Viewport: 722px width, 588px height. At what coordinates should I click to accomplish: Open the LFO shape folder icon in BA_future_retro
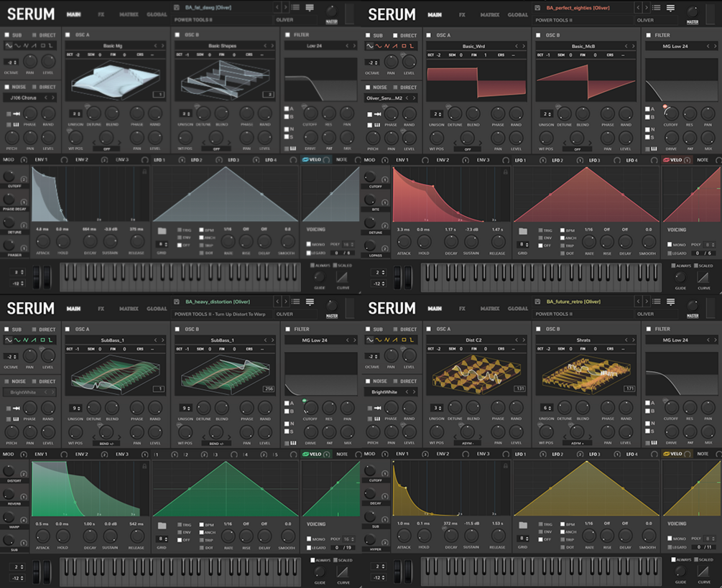pos(522,525)
